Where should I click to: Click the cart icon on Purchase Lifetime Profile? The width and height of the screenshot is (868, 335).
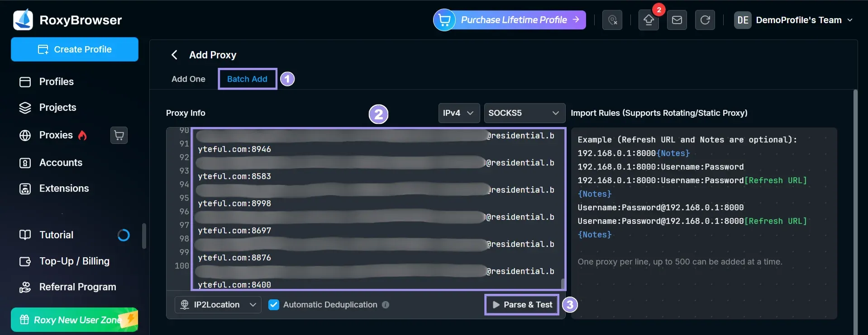pyautogui.click(x=444, y=20)
